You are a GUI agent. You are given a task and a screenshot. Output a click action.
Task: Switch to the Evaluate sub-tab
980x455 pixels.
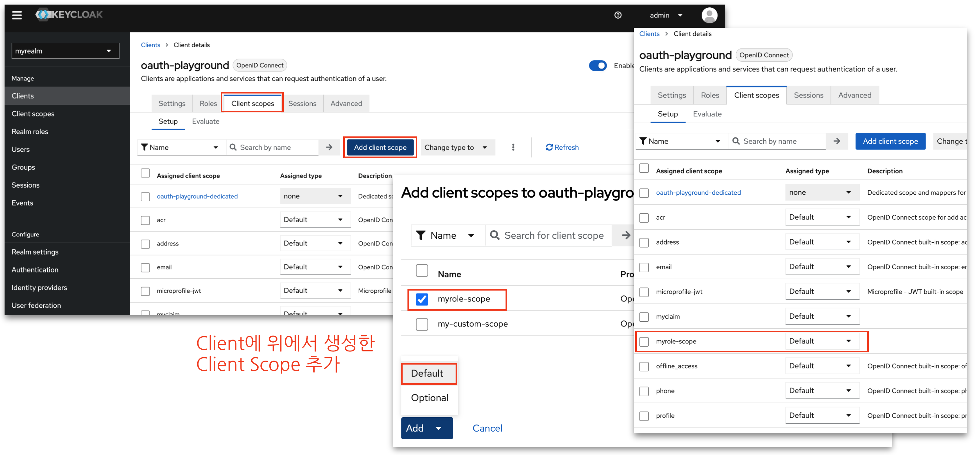pyautogui.click(x=206, y=121)
